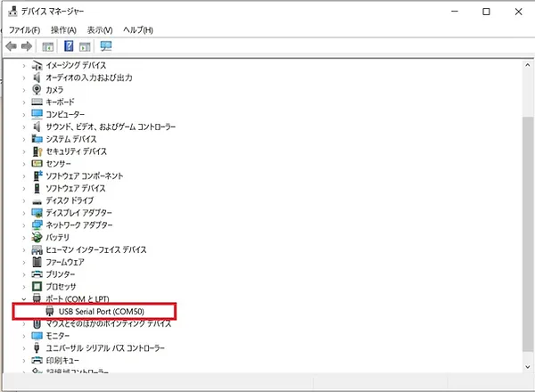Open the ヘルプ(H) menu
535x392 pixels.
click(x=138, y=30)
